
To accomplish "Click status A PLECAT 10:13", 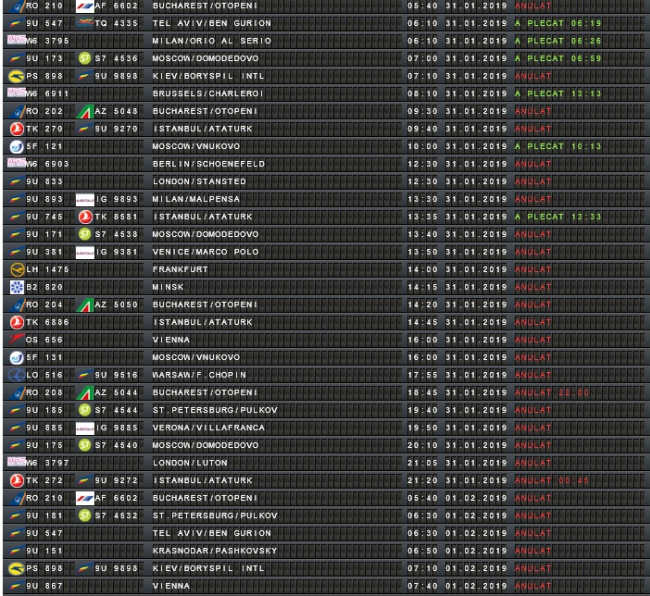I will [558, 146].
